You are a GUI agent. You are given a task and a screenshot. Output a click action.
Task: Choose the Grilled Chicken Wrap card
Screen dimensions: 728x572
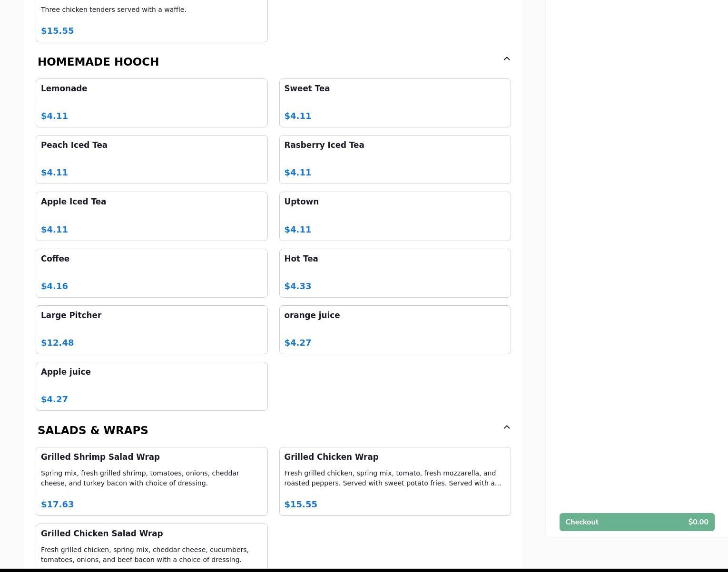395,481
